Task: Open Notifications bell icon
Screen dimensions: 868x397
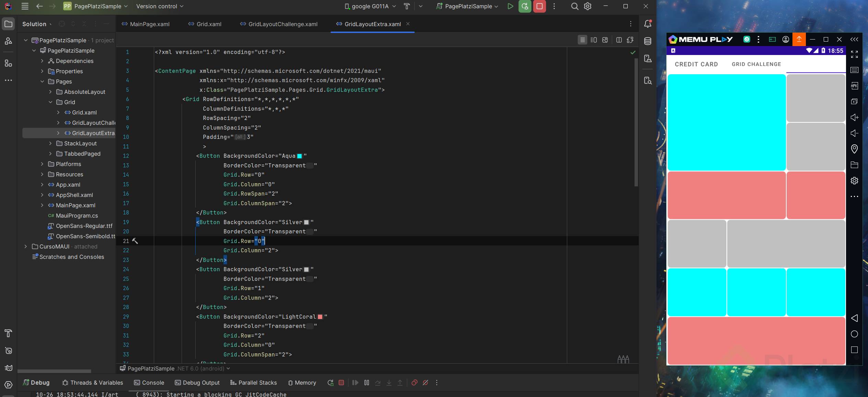Action: 648,24
